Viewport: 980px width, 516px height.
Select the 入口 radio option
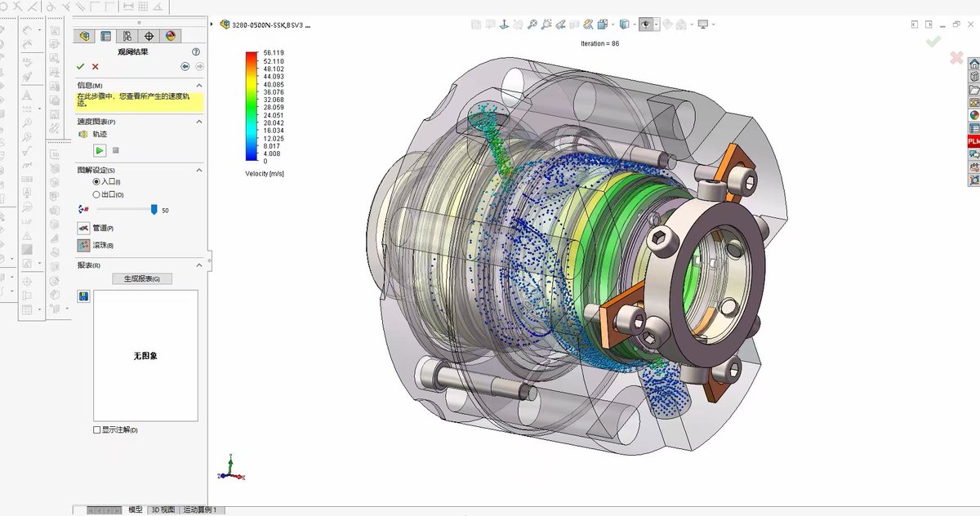(97, 181)
